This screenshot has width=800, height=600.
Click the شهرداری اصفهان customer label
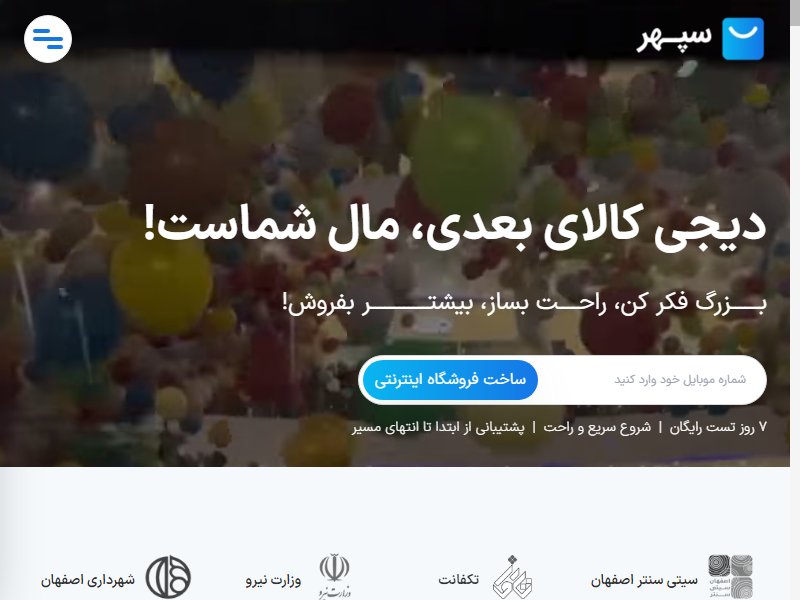(x=88, y=580)
